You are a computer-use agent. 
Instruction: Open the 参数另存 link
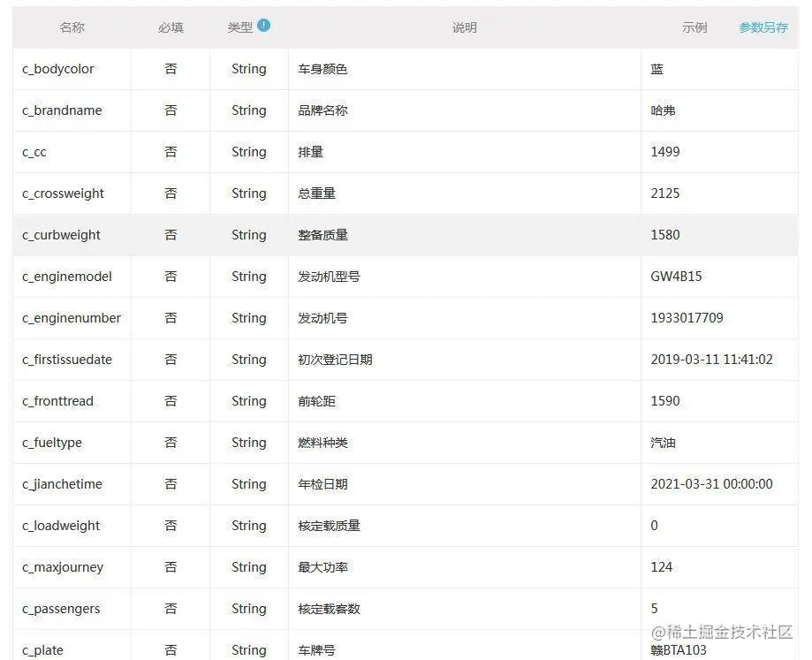[763, 27]
